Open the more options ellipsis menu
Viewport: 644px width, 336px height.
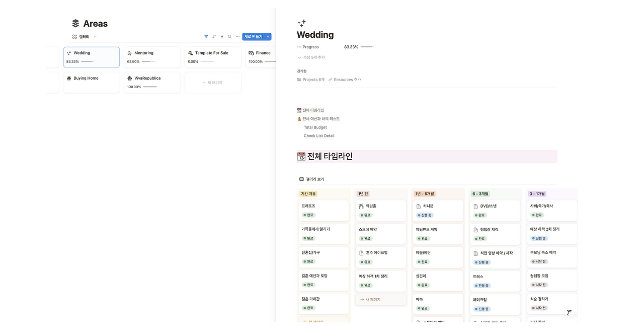(237, 36)
